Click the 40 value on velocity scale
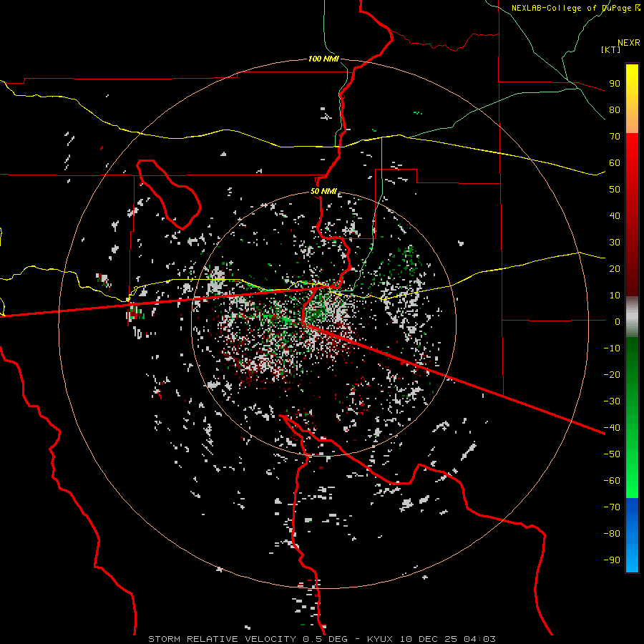Image resolution: width=644 pixels, height=644 pixels. (615, 216)
